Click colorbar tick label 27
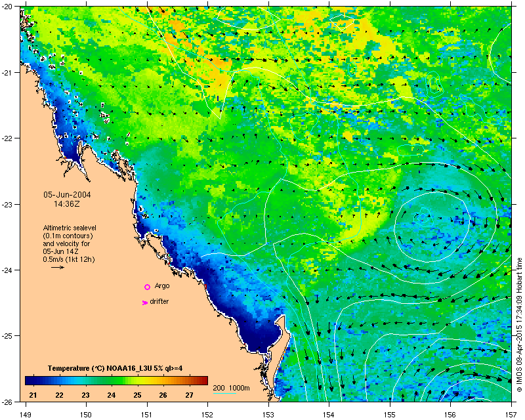This screenshot has height=420, width=525. 189,395
